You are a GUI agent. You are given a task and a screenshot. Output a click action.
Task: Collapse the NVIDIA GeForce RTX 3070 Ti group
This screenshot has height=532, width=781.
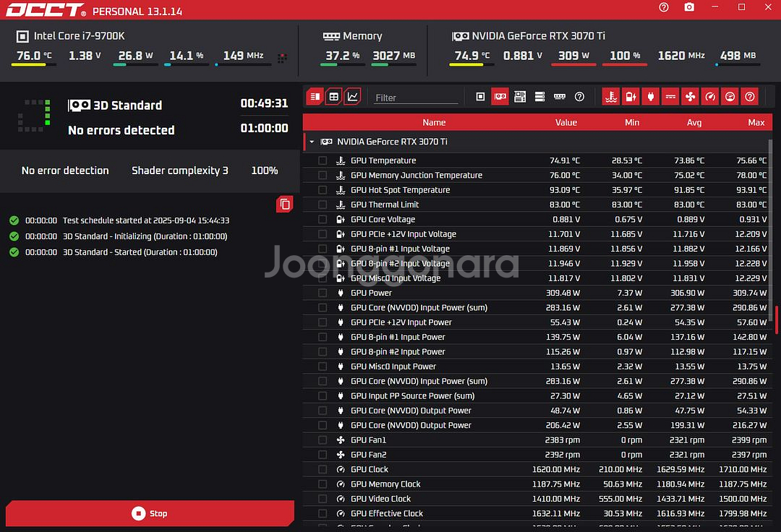(x=312, y=142)
